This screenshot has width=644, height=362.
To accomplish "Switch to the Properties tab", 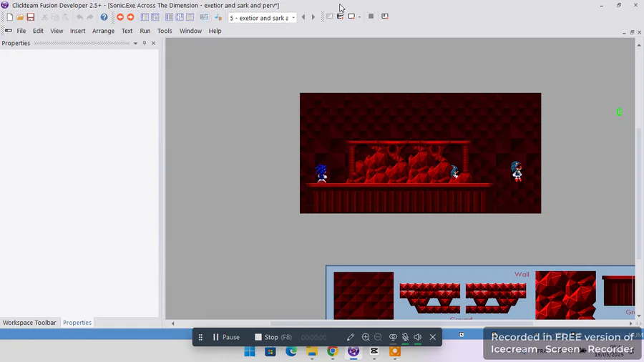I will (x=77, y=323).
